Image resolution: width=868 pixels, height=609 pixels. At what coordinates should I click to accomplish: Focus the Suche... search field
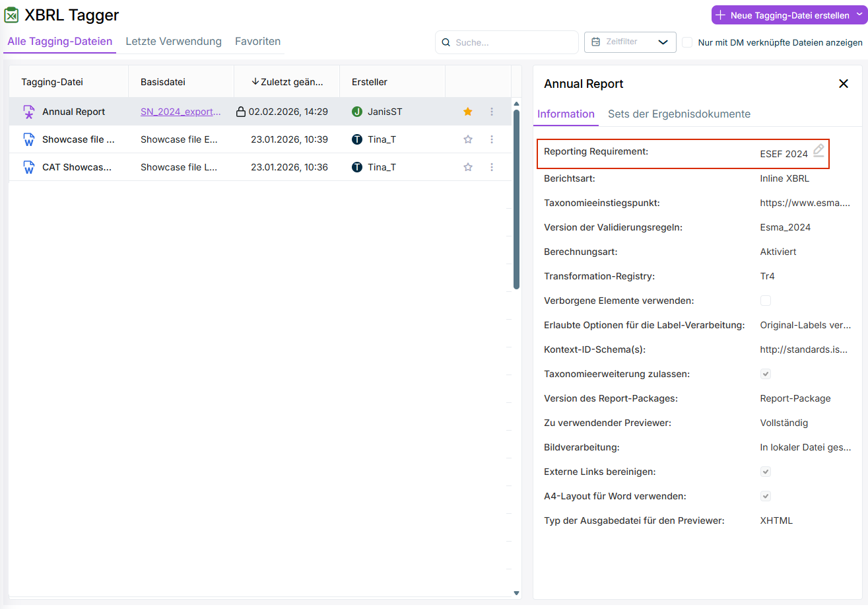[506, 42]
